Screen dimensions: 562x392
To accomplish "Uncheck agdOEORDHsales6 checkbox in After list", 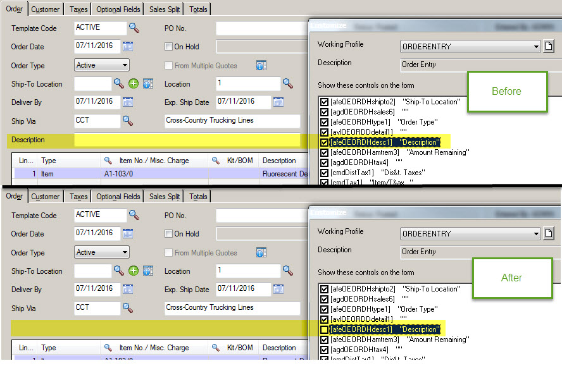I will point(324,299).
